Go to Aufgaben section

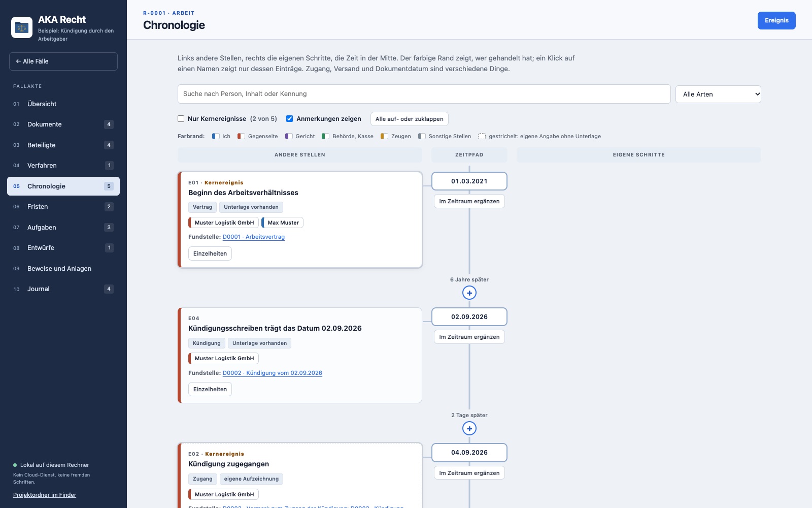pos(63,227)
